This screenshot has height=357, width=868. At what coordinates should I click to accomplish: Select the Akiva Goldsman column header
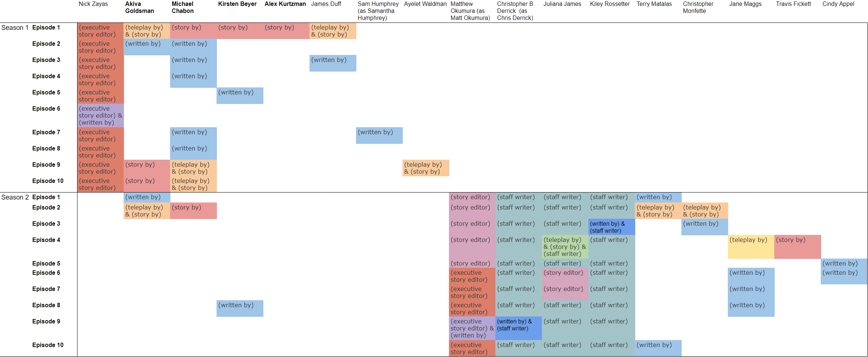(139, 7)
